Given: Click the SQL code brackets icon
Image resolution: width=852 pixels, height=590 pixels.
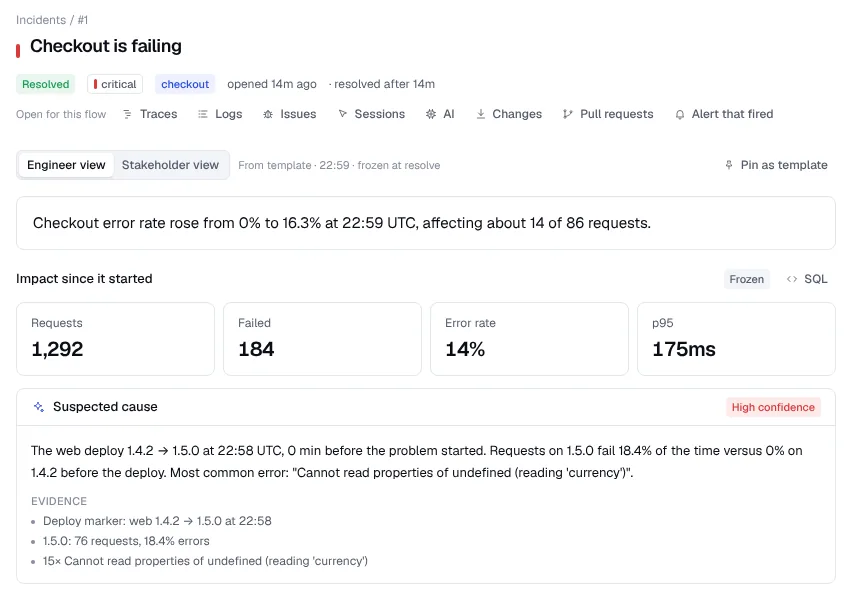Looking at the screenshot, I should coord(792,279).
